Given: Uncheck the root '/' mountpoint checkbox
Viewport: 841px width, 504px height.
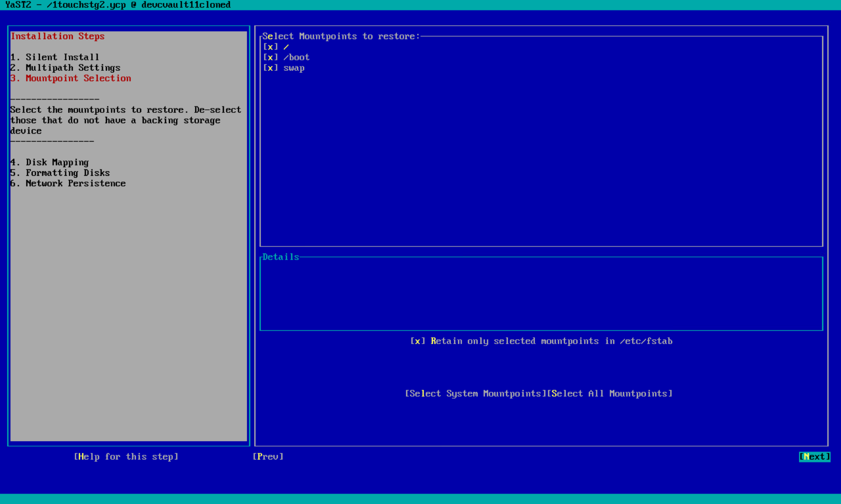Looking at the screenshot, I should coord(270,47).
